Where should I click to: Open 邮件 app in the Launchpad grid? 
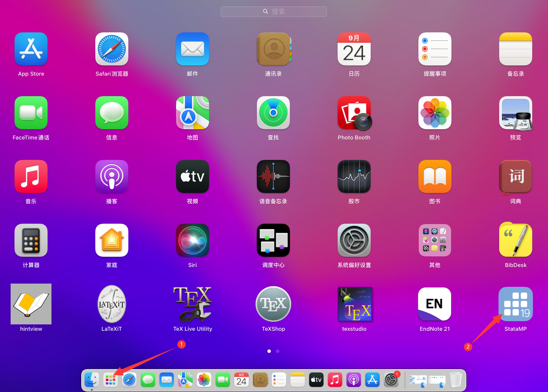click(193, 49)
